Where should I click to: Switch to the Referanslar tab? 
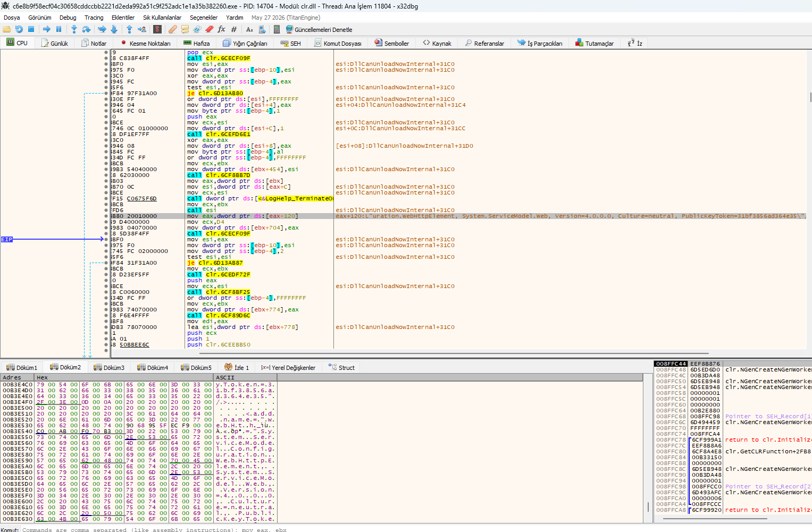pos(484,43)
